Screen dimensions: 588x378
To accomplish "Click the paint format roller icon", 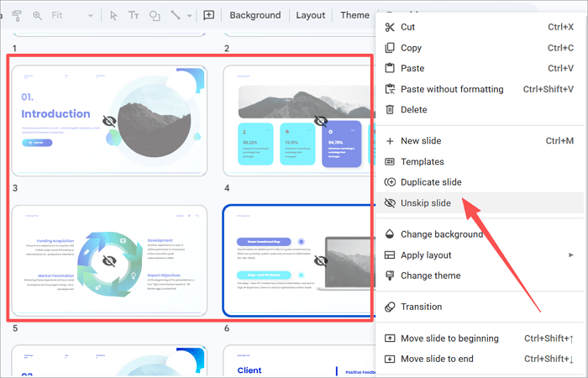I will pyautogui.click(x=17, y=15).
